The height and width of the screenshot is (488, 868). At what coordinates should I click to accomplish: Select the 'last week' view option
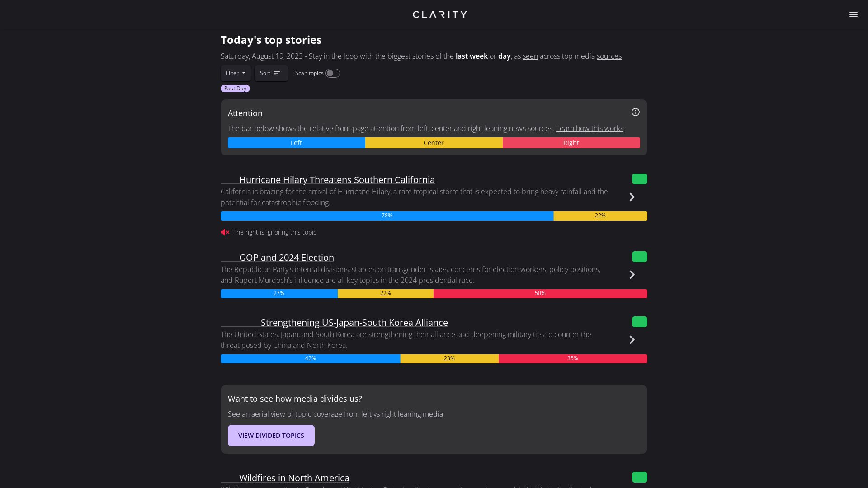[471, 56]
